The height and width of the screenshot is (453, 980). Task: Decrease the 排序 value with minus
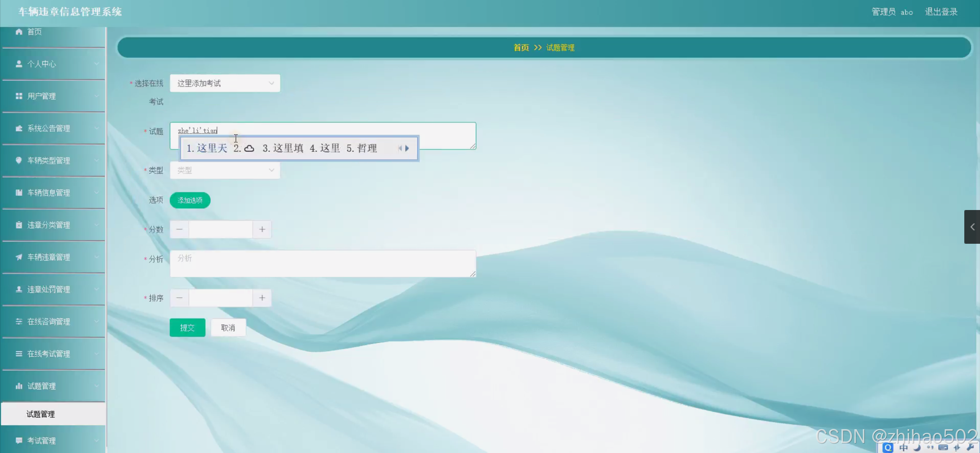coord(179,298)
